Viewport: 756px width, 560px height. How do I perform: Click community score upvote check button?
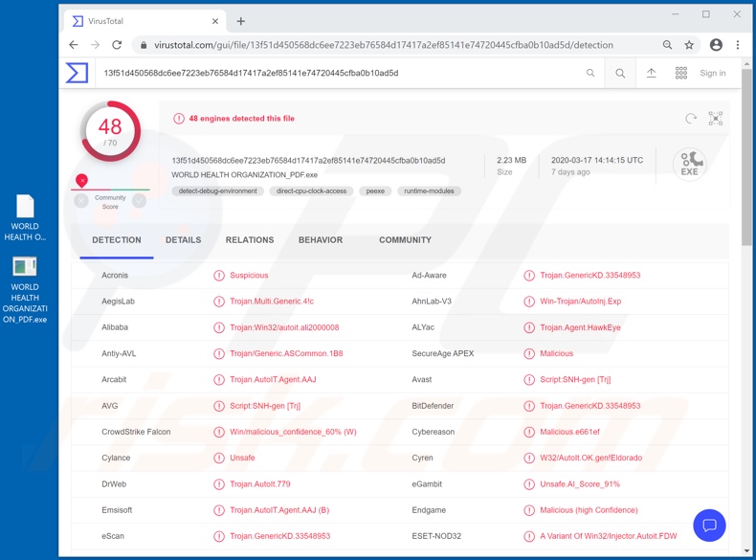140,201
